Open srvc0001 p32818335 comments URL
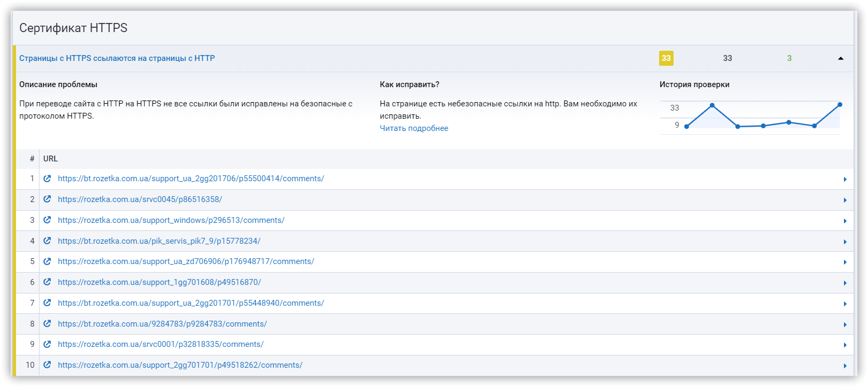The image size is (868, 387). (160, 344)
